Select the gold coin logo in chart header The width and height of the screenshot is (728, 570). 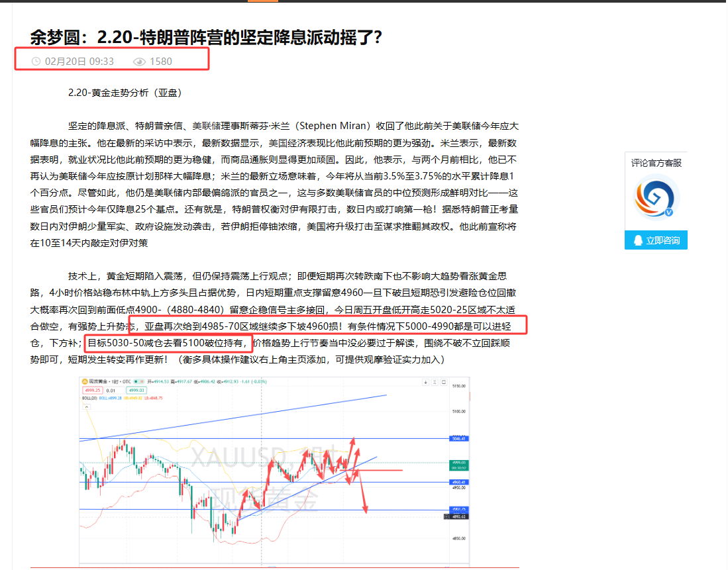84,380
